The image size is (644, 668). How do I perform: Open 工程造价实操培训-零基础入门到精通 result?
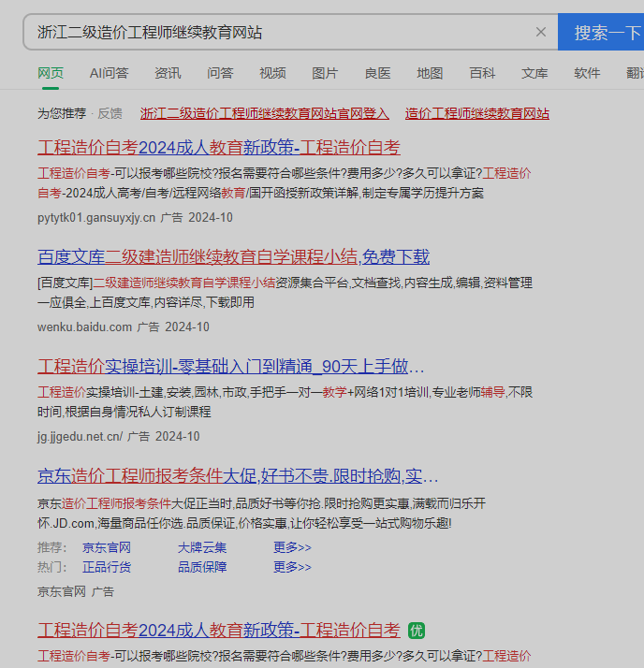230,367
